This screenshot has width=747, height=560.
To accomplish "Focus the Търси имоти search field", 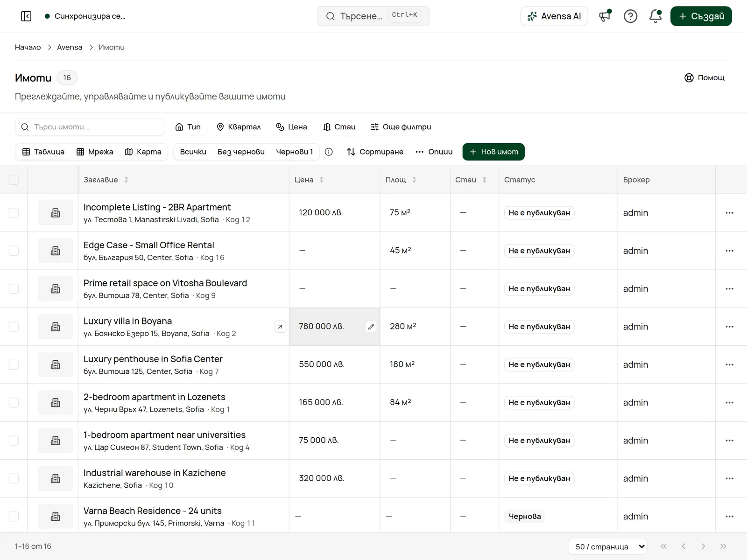I will point(90,127).
